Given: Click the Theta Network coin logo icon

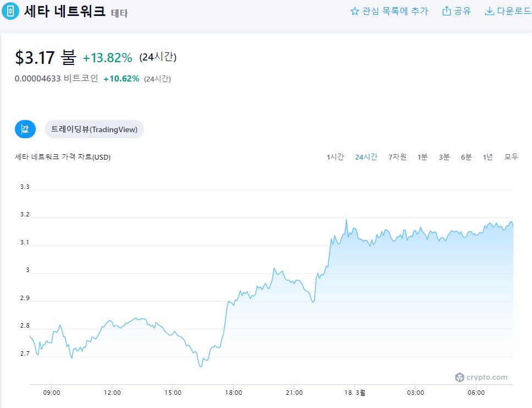Looking at the screenshot, I should pyautogui.click(x=10, y=11).
